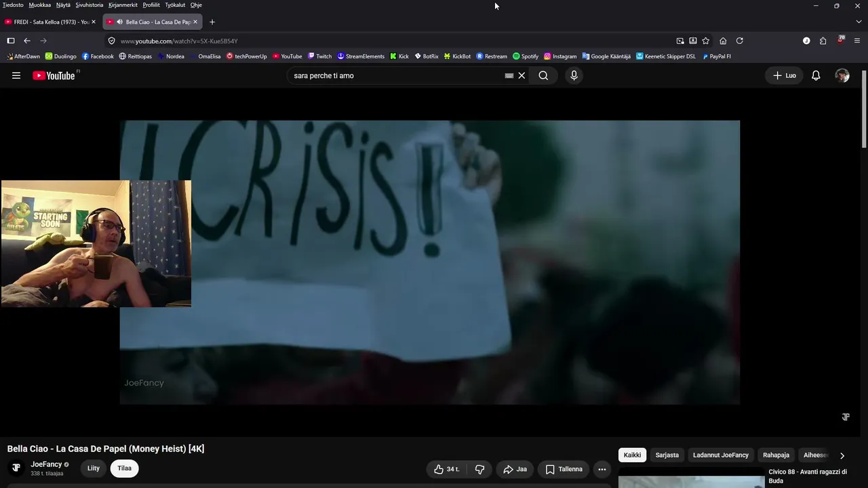
Task: Open the Työkalut menu
Action: pos(175,5)
